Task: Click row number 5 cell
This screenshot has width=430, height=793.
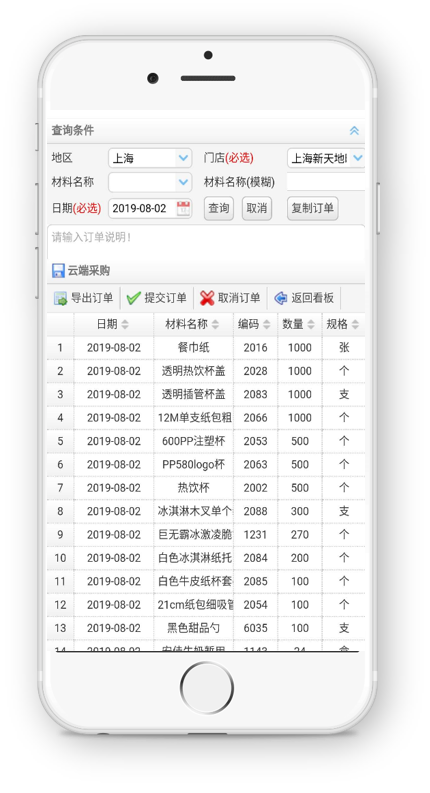Action: tap(60, 441)
